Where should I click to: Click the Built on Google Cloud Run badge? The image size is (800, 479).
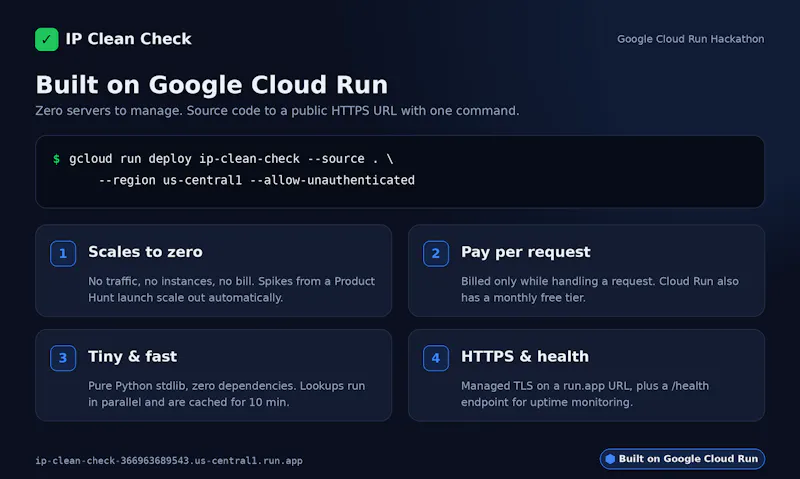(682, 459)
